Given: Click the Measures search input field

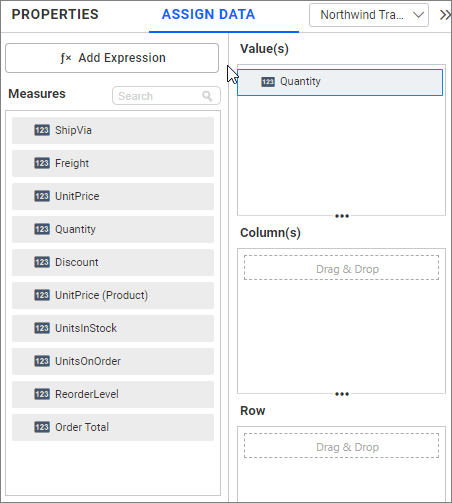Looking at the screenshot, I should pos(166,96).
